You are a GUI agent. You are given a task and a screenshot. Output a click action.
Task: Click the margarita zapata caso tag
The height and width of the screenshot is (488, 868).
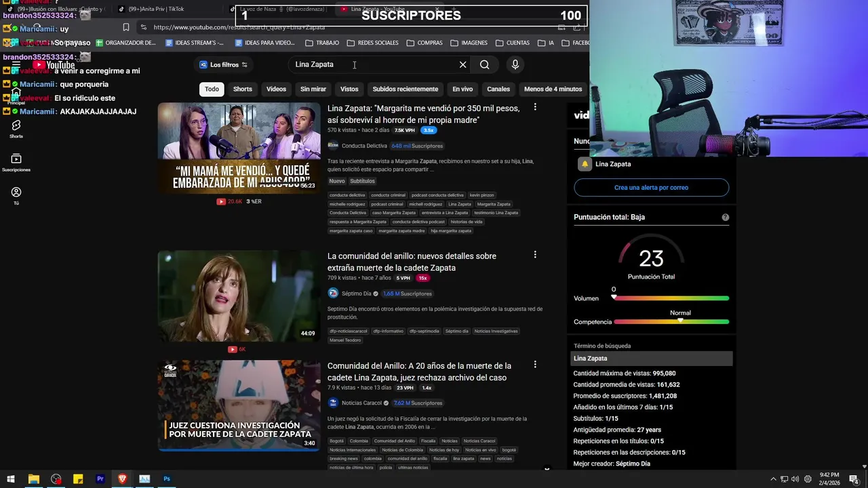pos(351,230)
